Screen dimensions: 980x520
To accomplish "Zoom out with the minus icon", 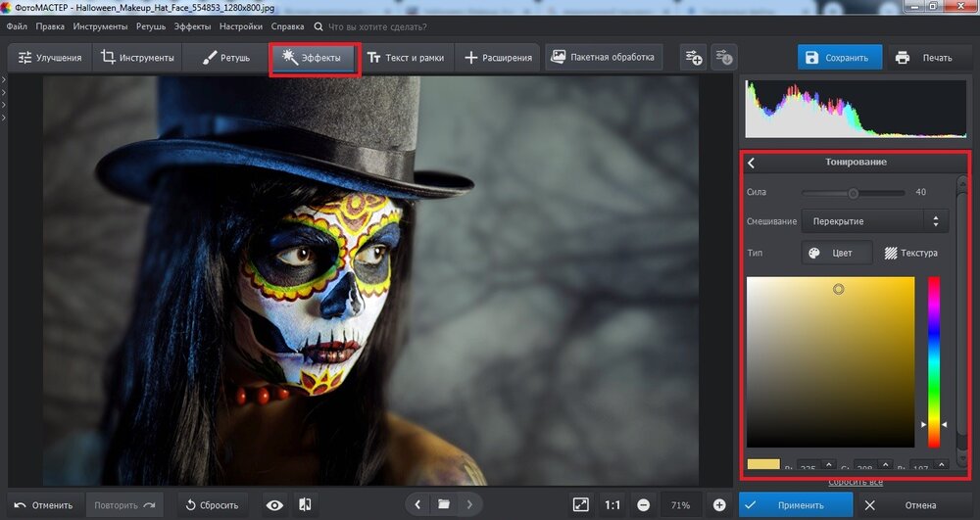I will coord(643,505).
